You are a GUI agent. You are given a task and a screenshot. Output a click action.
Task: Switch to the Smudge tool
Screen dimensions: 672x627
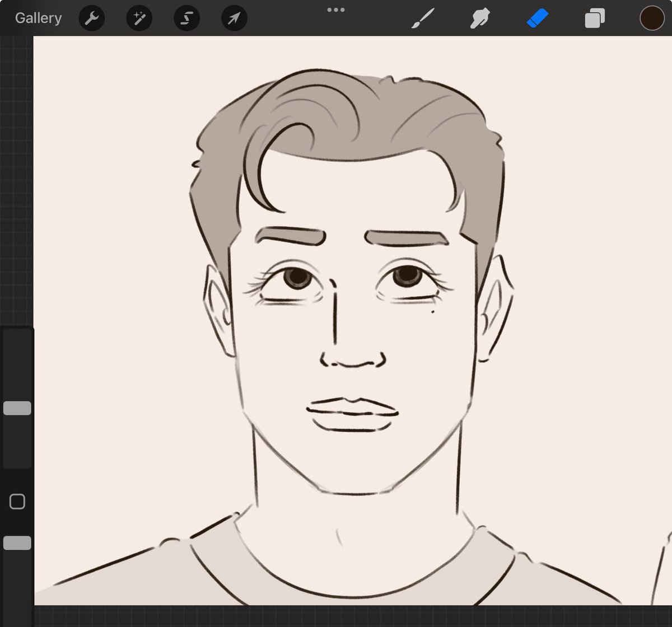480,17
